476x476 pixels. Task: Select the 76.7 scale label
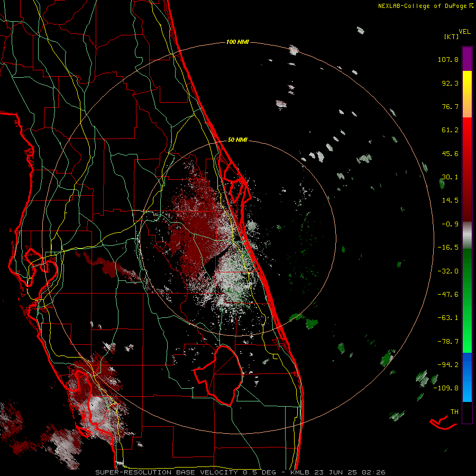click(x=450, y=106)
